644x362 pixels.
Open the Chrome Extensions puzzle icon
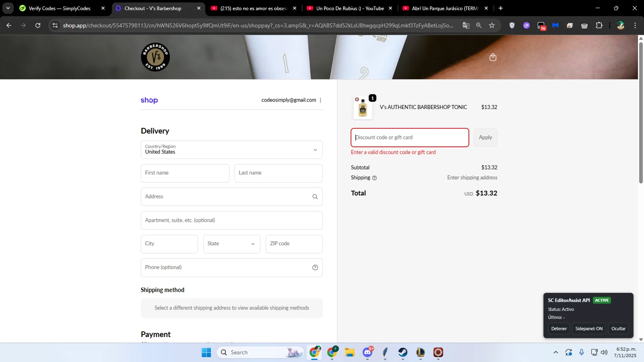[599, 25]
